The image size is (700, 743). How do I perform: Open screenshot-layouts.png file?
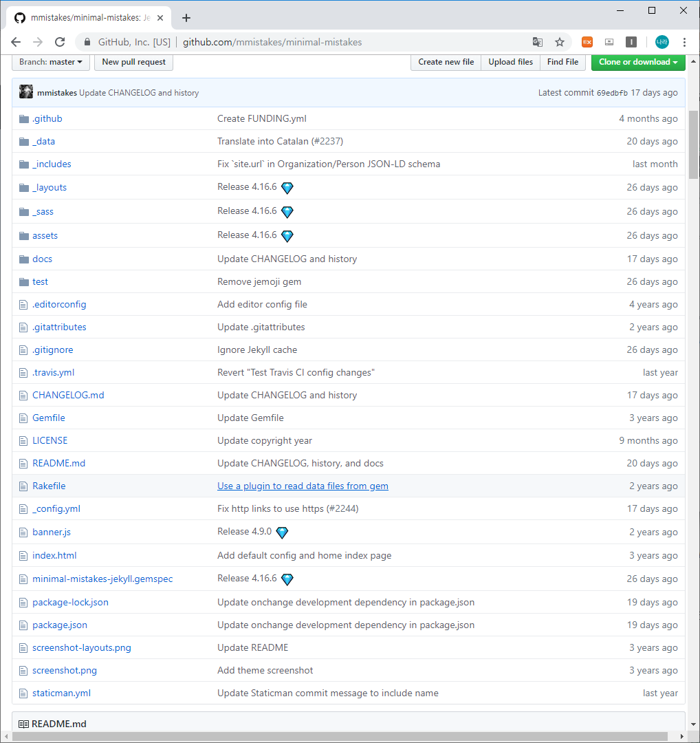(x=81, y=648)
